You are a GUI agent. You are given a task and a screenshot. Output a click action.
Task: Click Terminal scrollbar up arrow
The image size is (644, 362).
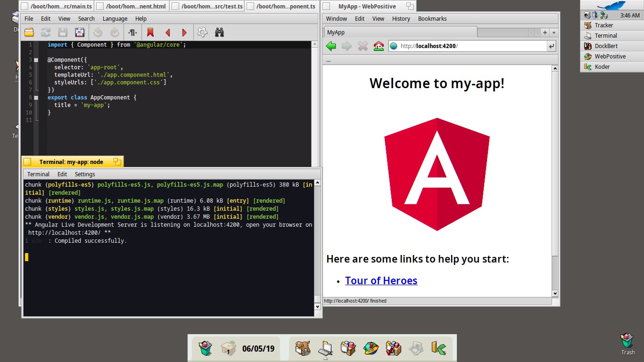[318, 183]
